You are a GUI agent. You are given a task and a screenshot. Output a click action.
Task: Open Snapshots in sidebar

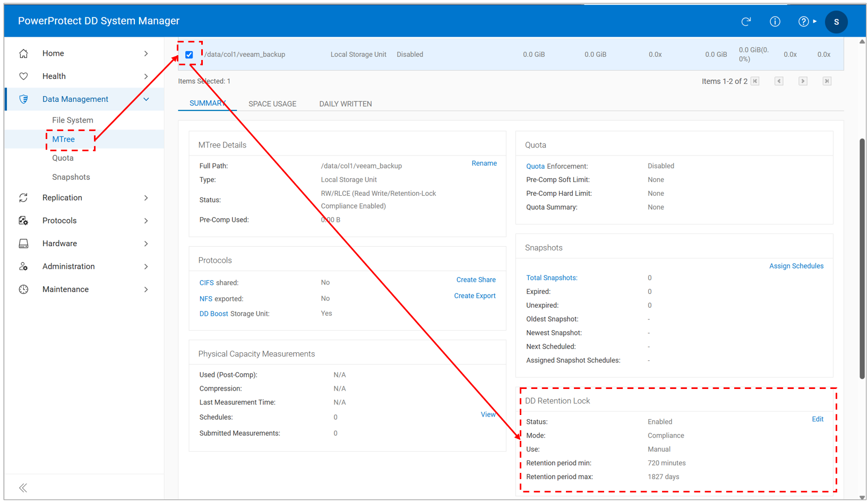[x=71, y=177]
